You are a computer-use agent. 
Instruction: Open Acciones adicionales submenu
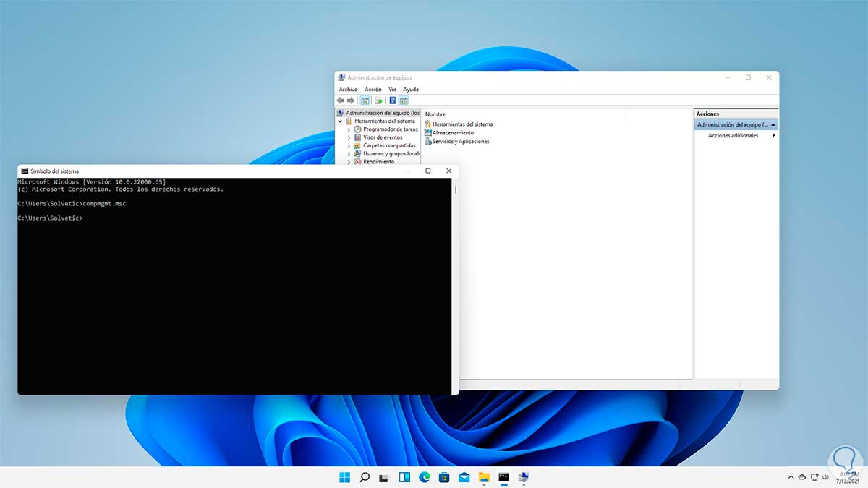point(733,136)
